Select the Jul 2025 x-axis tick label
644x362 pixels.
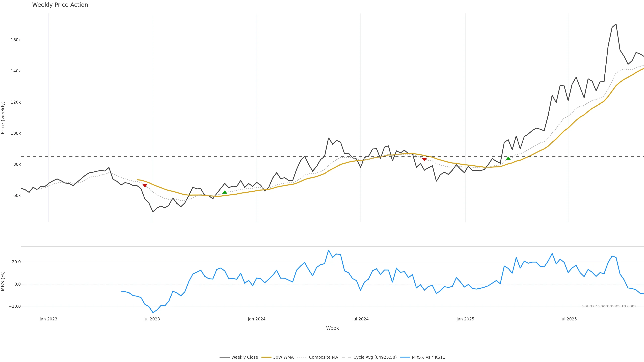[x=569, y=319]
